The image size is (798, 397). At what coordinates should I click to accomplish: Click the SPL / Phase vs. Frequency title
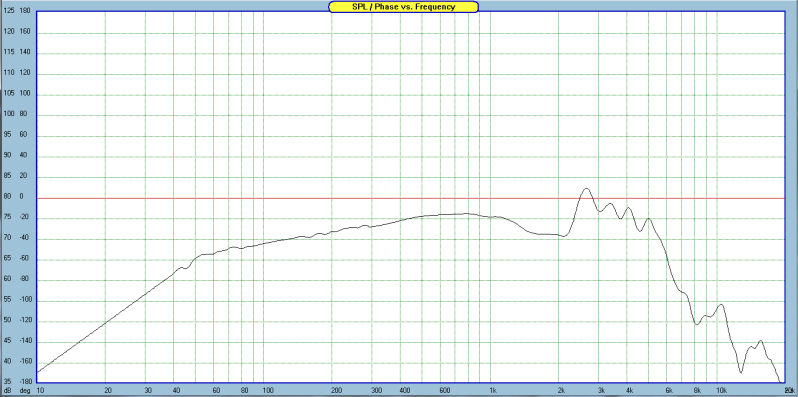coord(404,7)
